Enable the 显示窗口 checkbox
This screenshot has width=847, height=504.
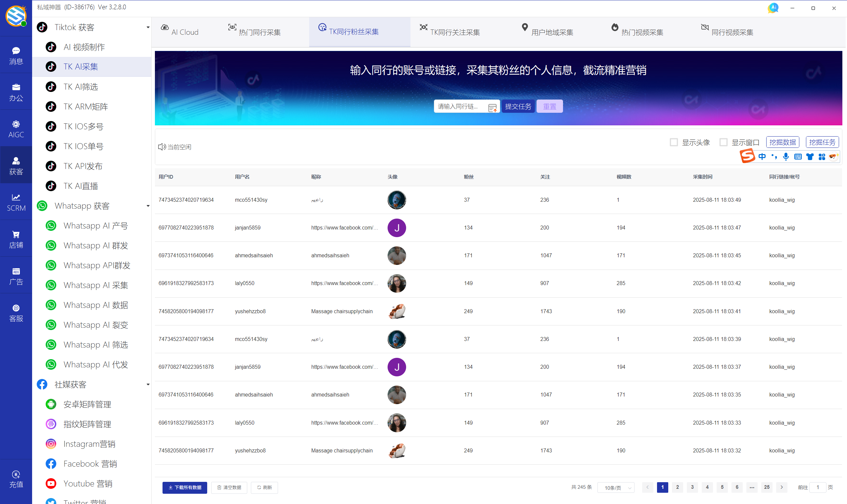pyautogui.click(x=723, y=142)
